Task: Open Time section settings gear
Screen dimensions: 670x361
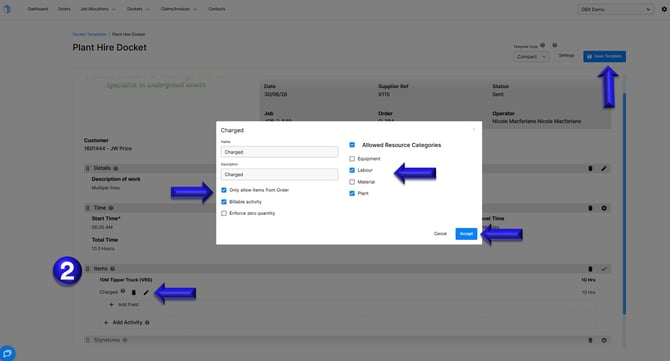Action: 604,208
